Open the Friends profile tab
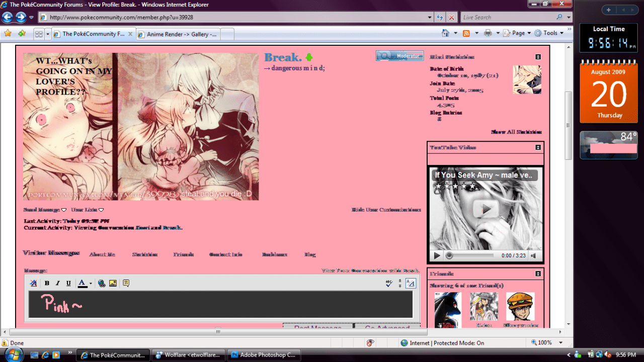This screenshot has height=362, width=644. 184,254
